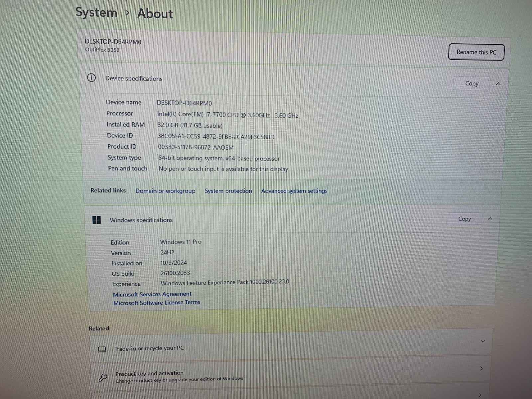The width and height of the screenshot is (532, 399).
Task: Open Microsoft Services Agreement link
Action: tap(152, 294)
